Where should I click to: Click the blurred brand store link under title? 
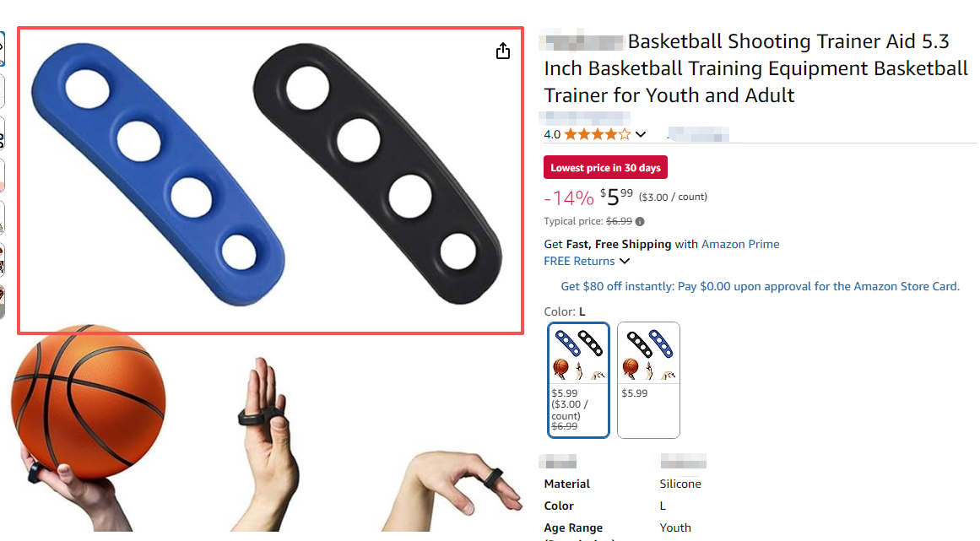(x=584, y=117)
